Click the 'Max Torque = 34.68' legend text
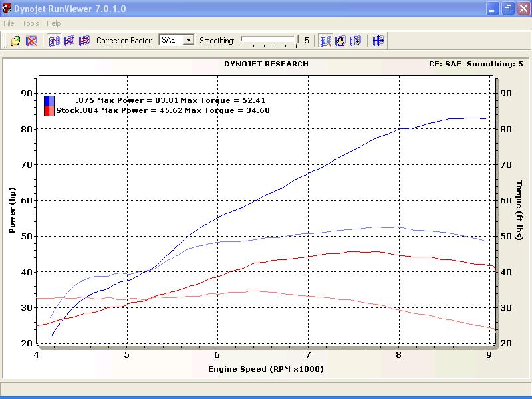 [x=227, y=110]
